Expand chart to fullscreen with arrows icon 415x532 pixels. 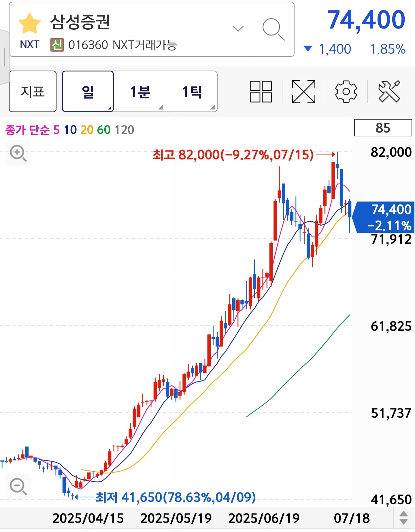[304, 92]
